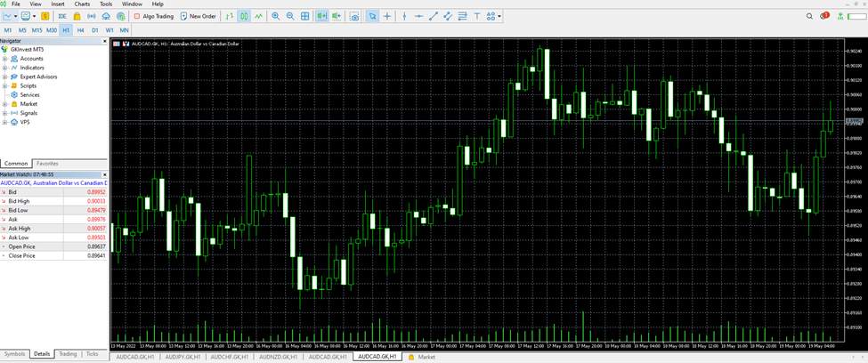Select the trendline drawing tool

(434, 16)
